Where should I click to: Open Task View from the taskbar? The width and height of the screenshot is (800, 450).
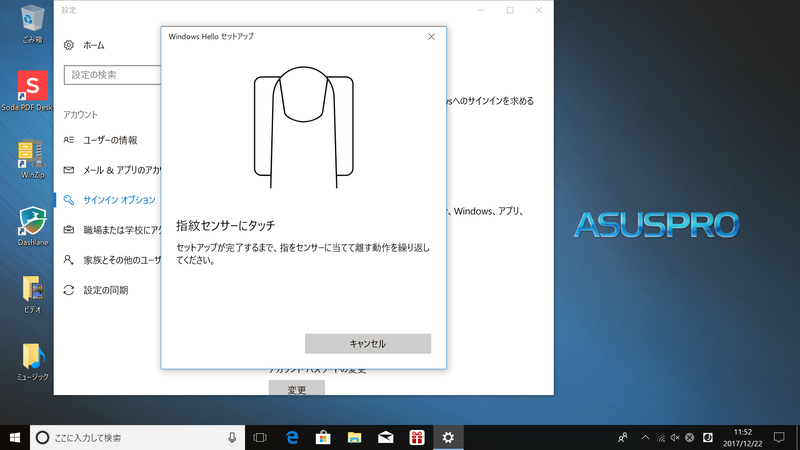tap(260, 438)
